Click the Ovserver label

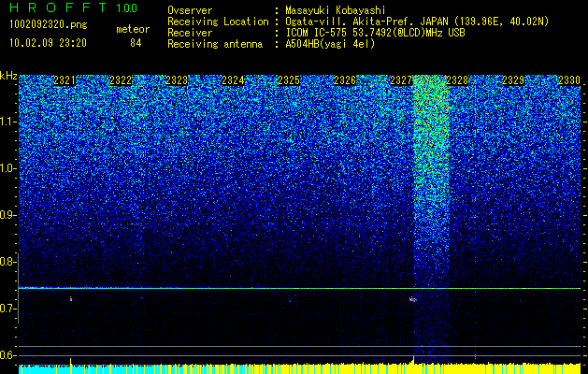pyautogui.click(x=190, y=10)
